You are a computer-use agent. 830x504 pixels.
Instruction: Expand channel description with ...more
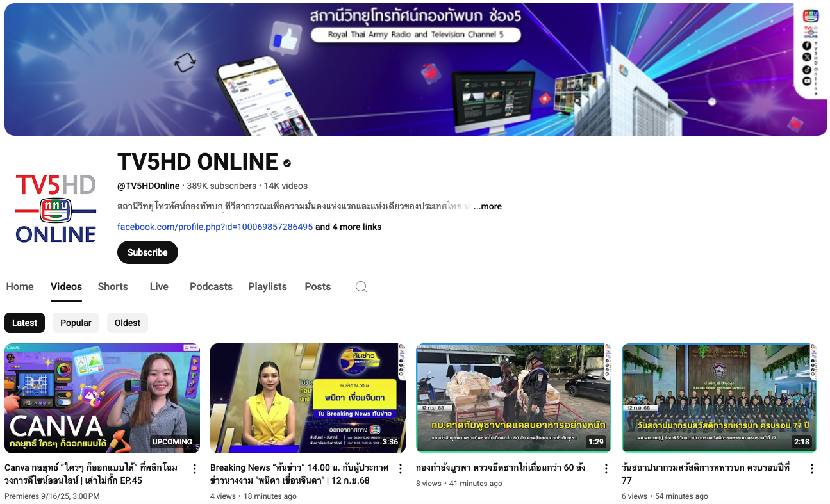coord(488,206)
